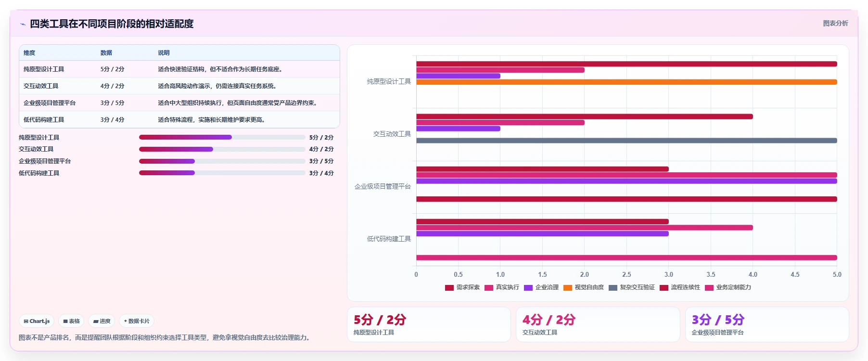Image resolution: width=868 pixels, height=361 pixels.
Task: Select the 进度 chip
Action: pos(102,321)
